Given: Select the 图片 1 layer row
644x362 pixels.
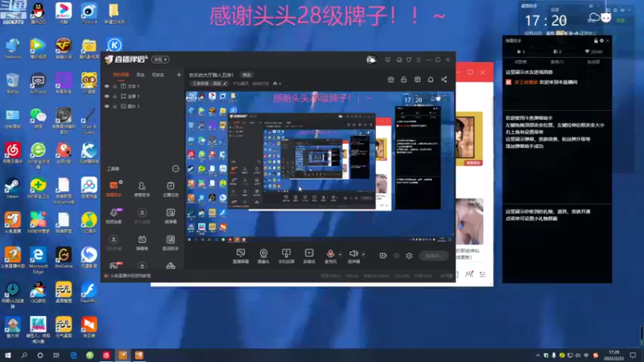Looking at the screenshot, I should [x=142, y=106].
